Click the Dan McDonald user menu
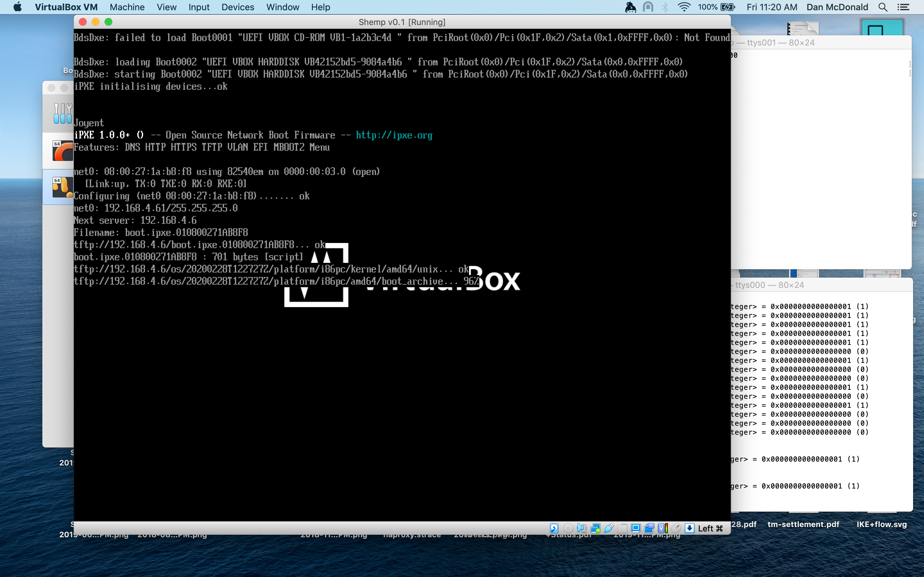 pos(837,7)
